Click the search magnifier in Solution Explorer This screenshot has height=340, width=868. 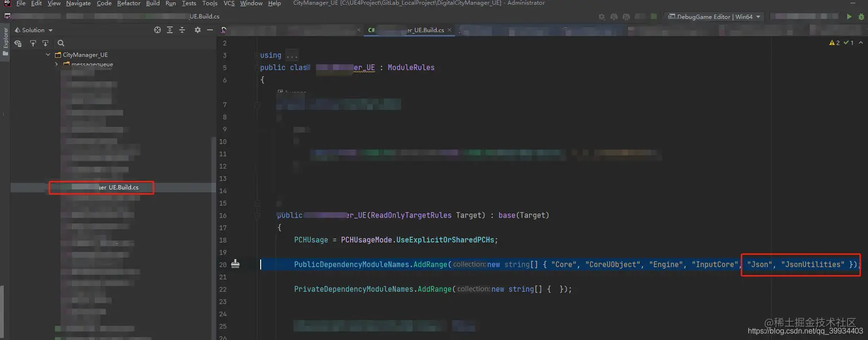[x=61, y=43]
